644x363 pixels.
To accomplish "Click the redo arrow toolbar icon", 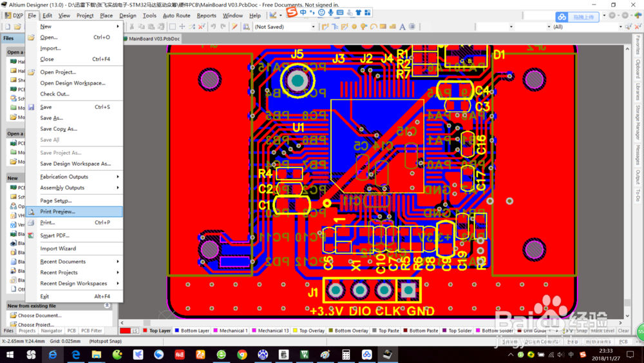I will [x=223, y=26].
